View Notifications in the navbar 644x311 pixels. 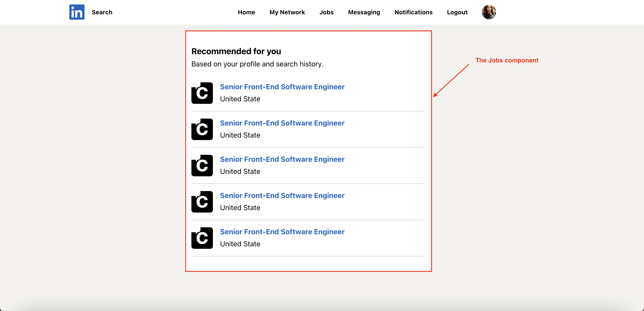click(x=413, y=12)
